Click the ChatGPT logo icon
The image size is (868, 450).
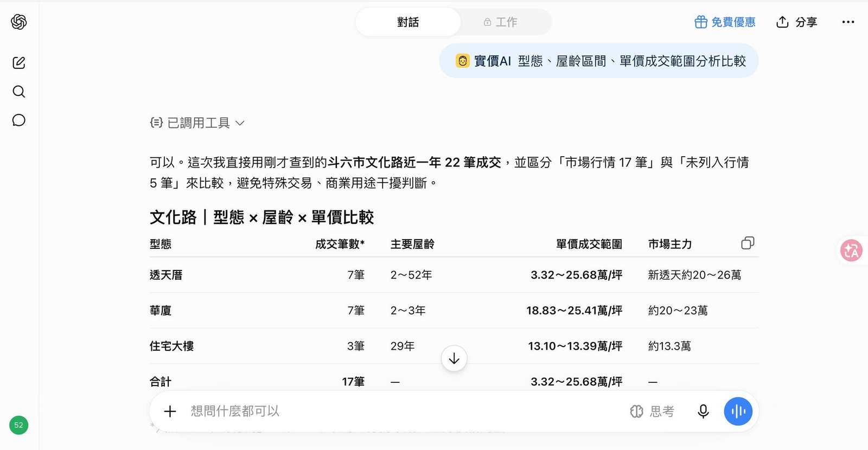tap(19, 22)
